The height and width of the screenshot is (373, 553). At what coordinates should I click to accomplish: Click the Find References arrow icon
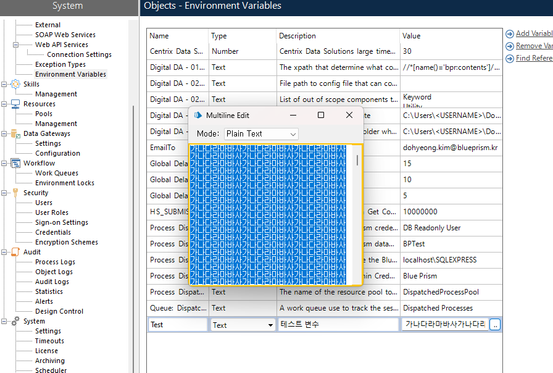pos(510,58)
